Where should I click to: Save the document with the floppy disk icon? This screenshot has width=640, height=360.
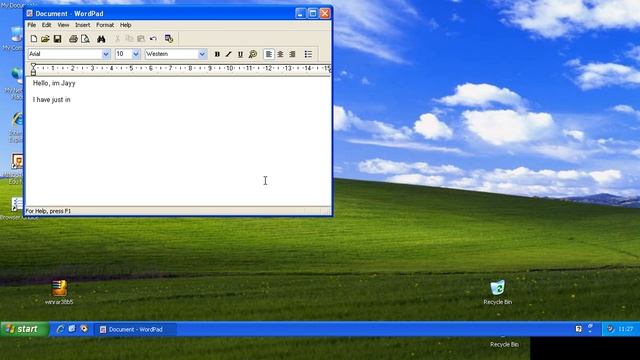coord(57,39)
